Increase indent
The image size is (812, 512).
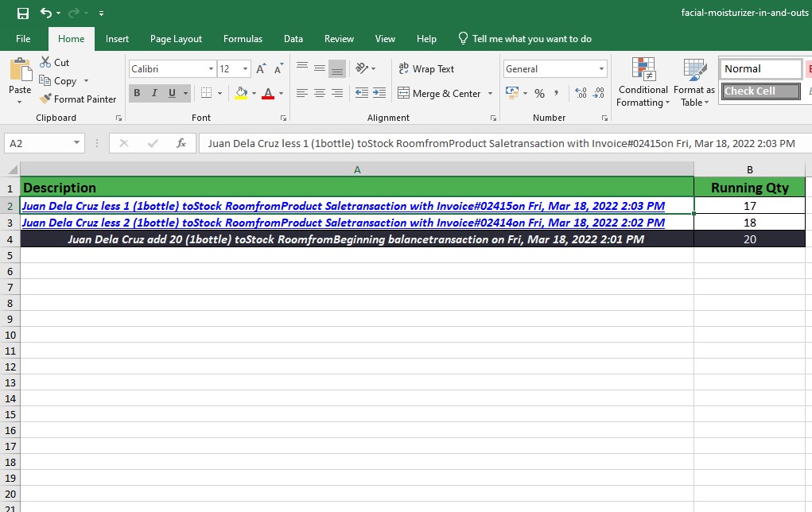click(x=379, y=93)
